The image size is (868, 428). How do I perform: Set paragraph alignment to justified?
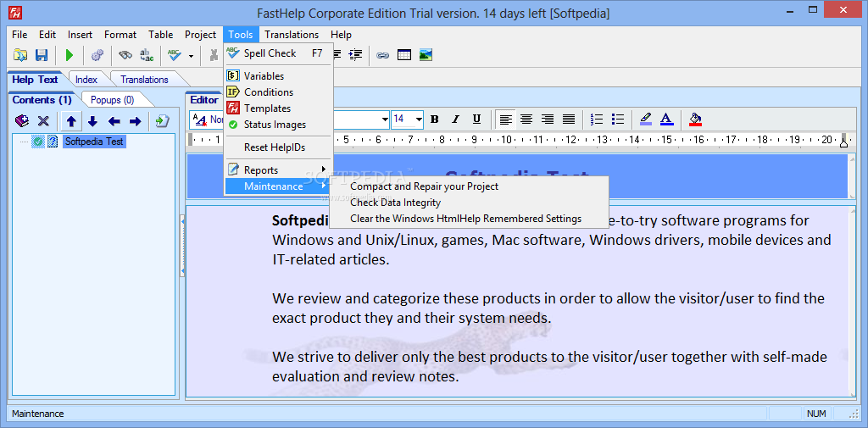[x=569, y=119]
